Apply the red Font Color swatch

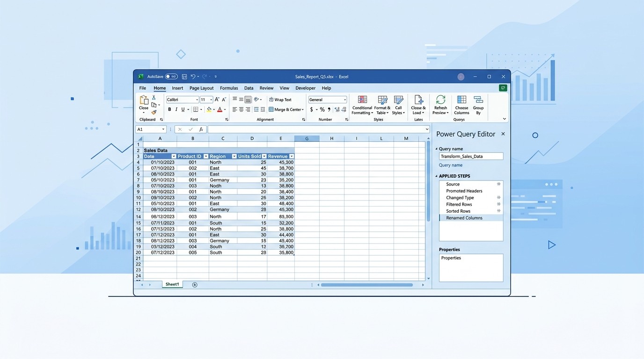point(220,109)
